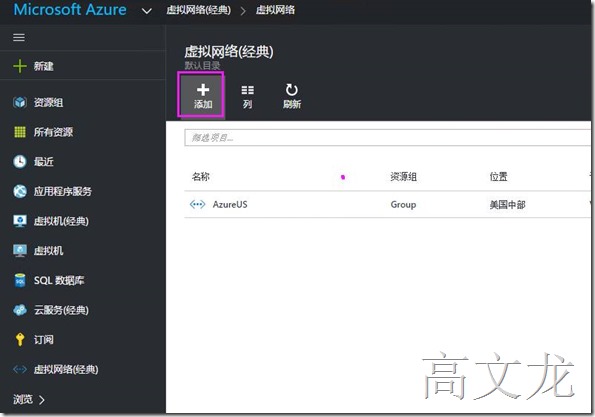The width and height of the screenshot is (595, 417).
Task: Select 虚拟机 menu label
Action: click(x=48, y=250)
